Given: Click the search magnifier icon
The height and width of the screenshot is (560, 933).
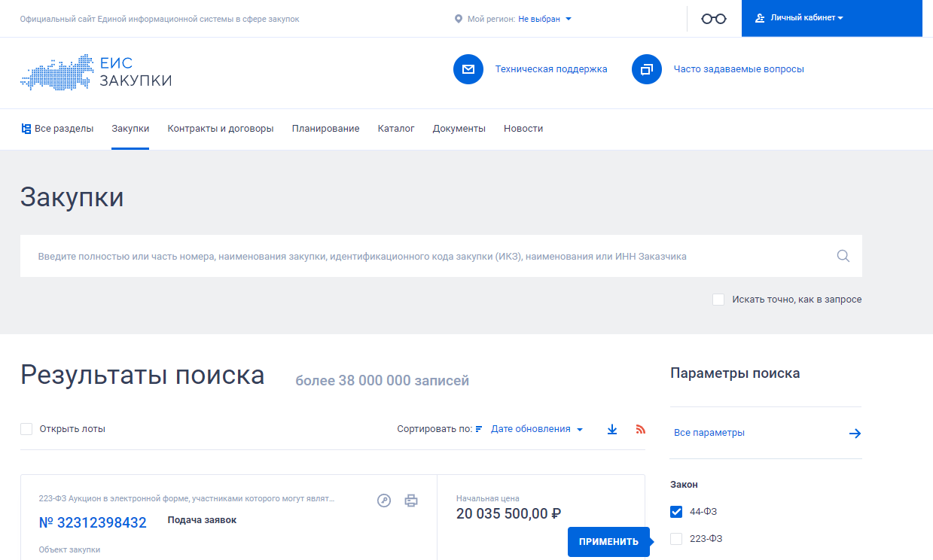Looking at the screenshot, I should [x=843, y=256].
